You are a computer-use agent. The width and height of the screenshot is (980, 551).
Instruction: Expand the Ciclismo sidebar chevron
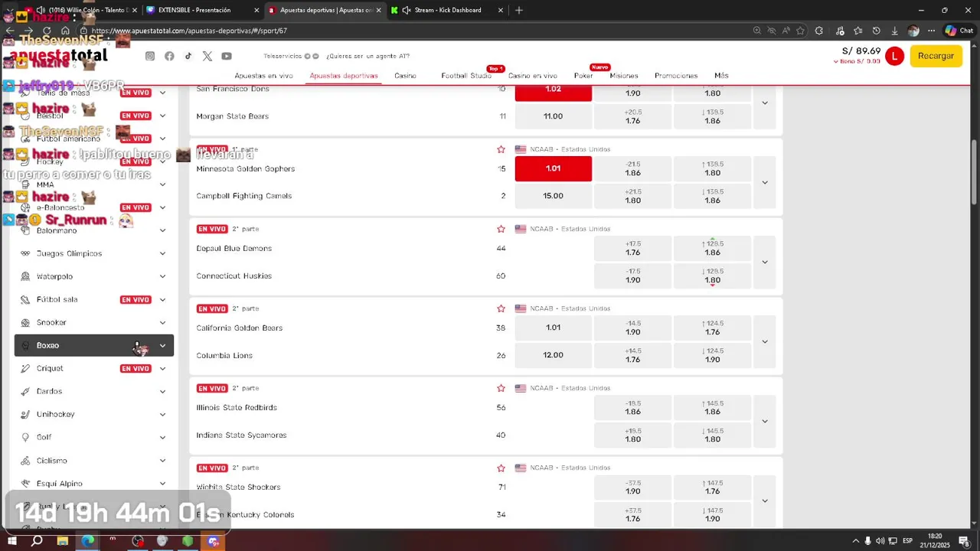coord(162,460)
